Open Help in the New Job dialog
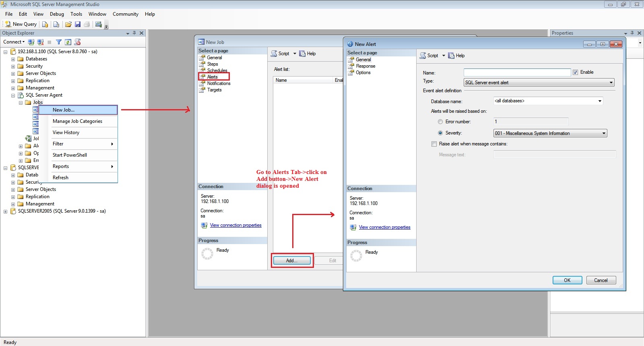This screenshot has width=644, height=346. tap(308, 54)
